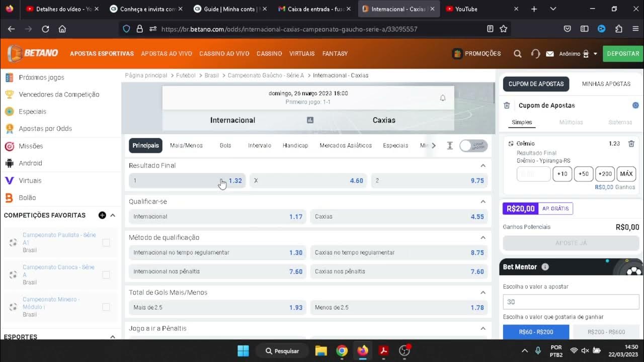Clear the whole bet slip trash icon
The width and height of the screenshot is (644, 362).
tap(507, 106)
